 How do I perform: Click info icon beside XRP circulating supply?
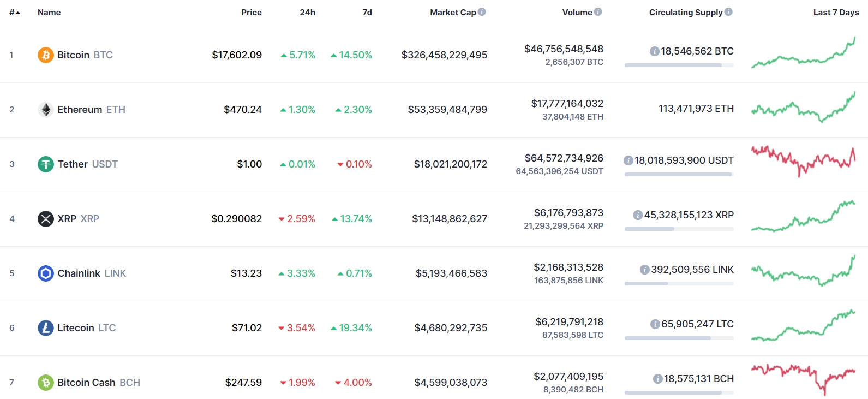[x=637, y=215]
